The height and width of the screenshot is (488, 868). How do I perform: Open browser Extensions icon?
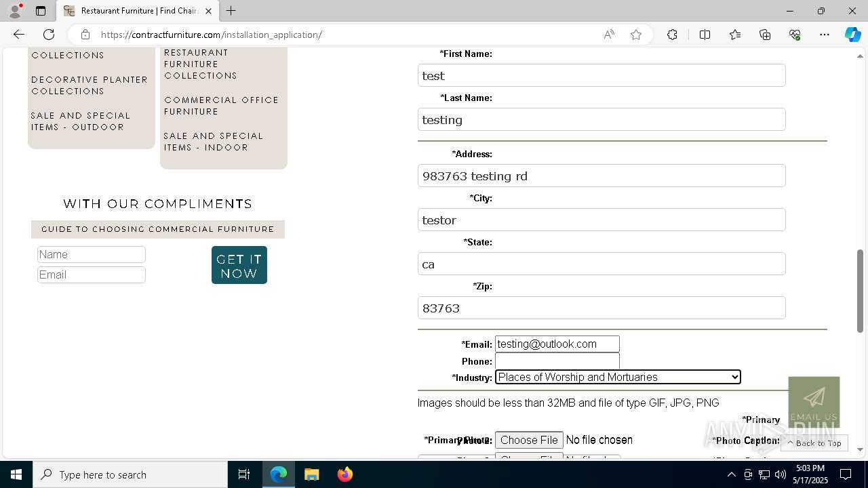[672, 35]
